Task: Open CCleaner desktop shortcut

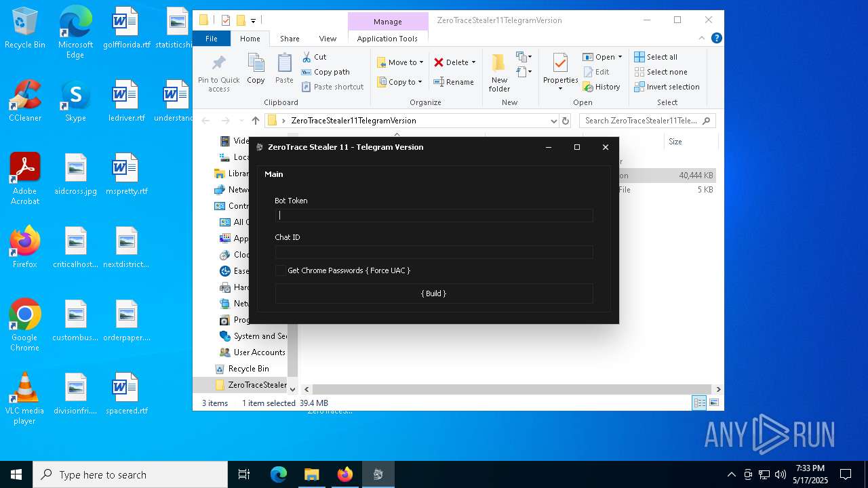Action: tap(25, 101)
